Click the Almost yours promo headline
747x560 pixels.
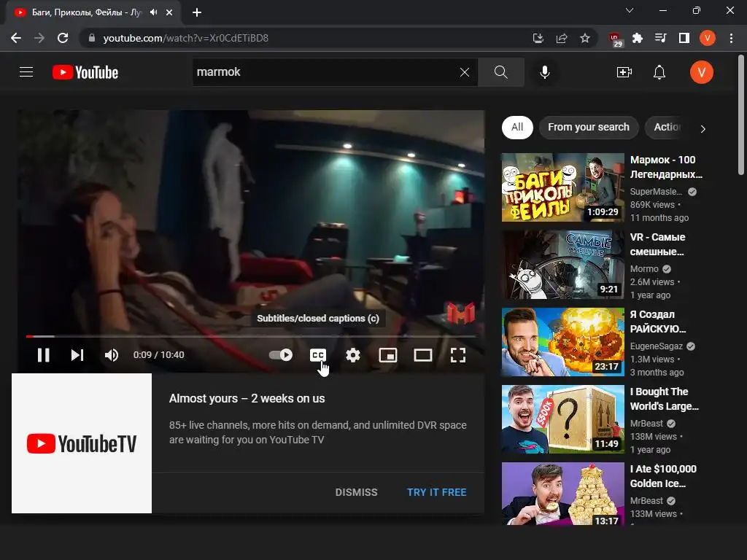[247, 399]
